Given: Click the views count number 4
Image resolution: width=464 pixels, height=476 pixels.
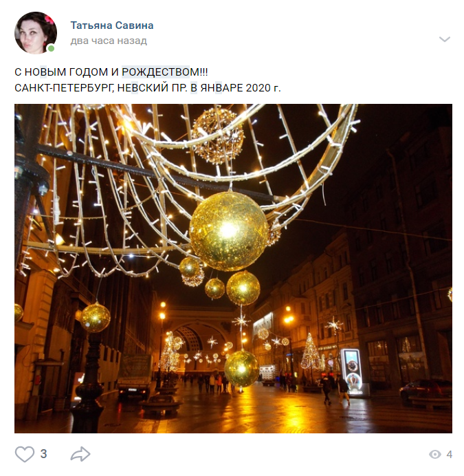Looking at the screenshot, I should point(449,455).
